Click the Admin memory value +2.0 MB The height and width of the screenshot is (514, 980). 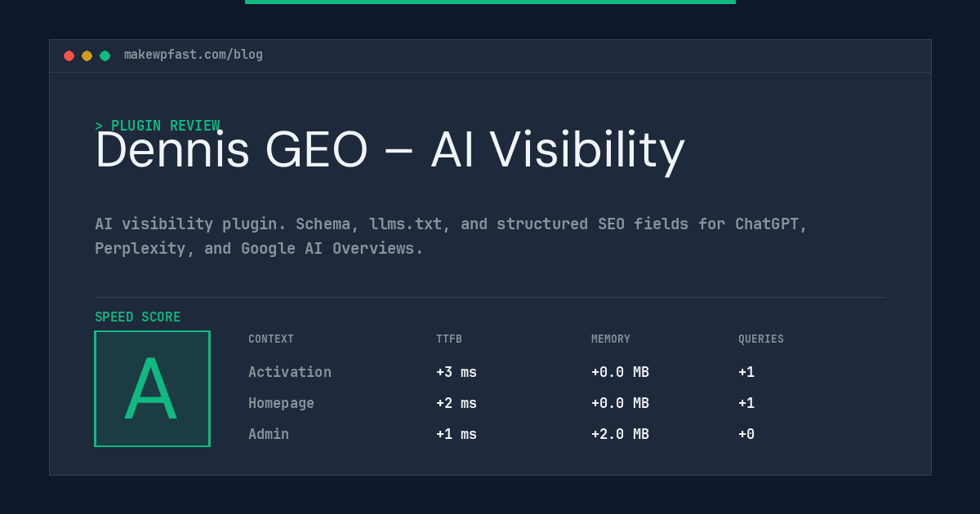click(x=620, y=434)
